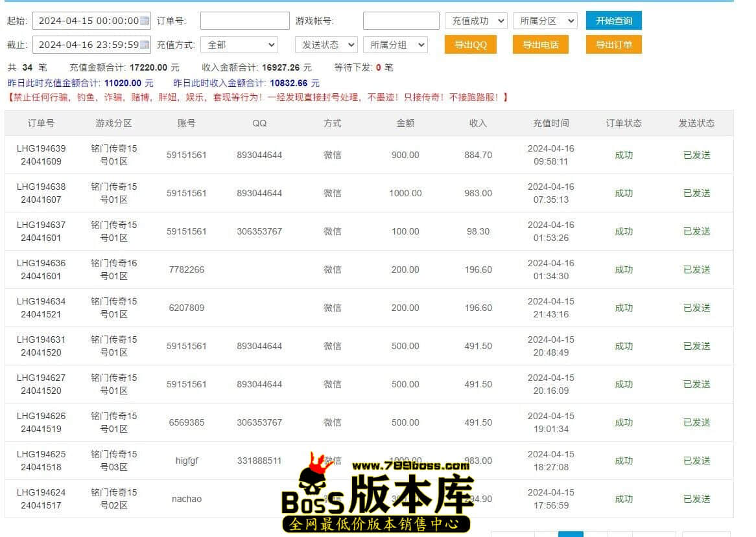The width and height of the screenshot is (756, 537).
Task: Click the 导出QQ export button
Action: click(x=470, y=45)
